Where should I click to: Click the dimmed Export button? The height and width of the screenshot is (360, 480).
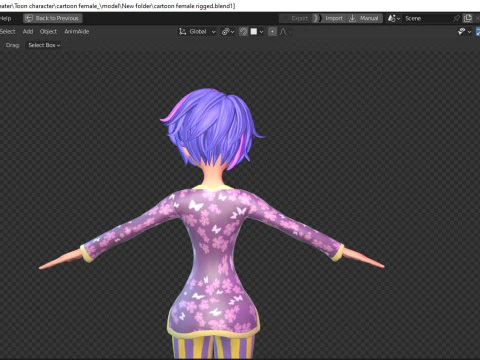coord(296,18)
